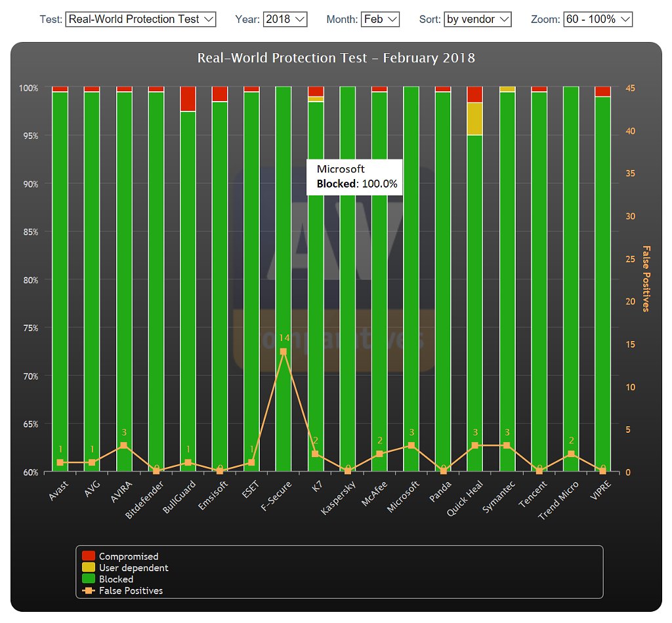Screen dimensions: 672x623
Task: Click the VIPRE false positives marker at zero
Action: point(602,471)
